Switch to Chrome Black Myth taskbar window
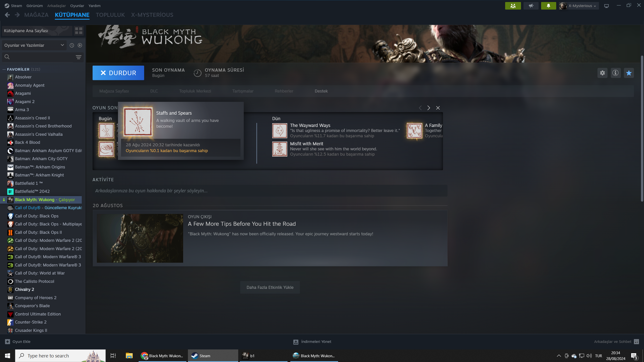644x362 pixels. point(162,356)
